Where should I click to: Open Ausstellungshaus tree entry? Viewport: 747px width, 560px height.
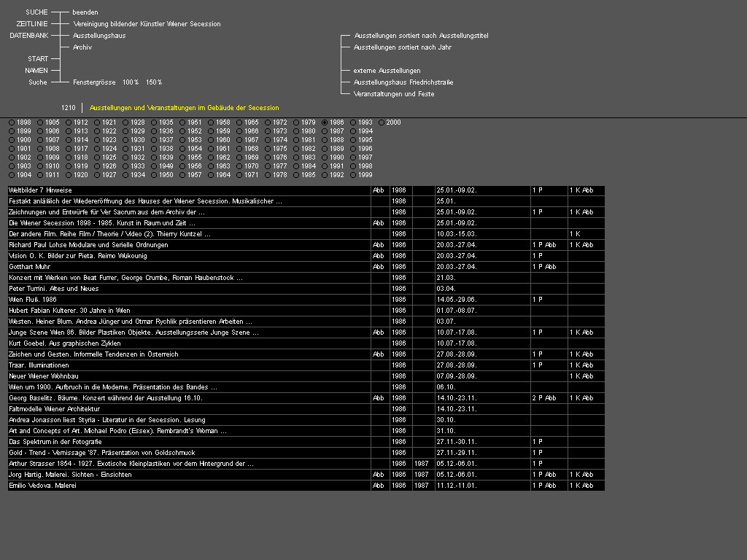pyautogui.click(x=99, y=35)
